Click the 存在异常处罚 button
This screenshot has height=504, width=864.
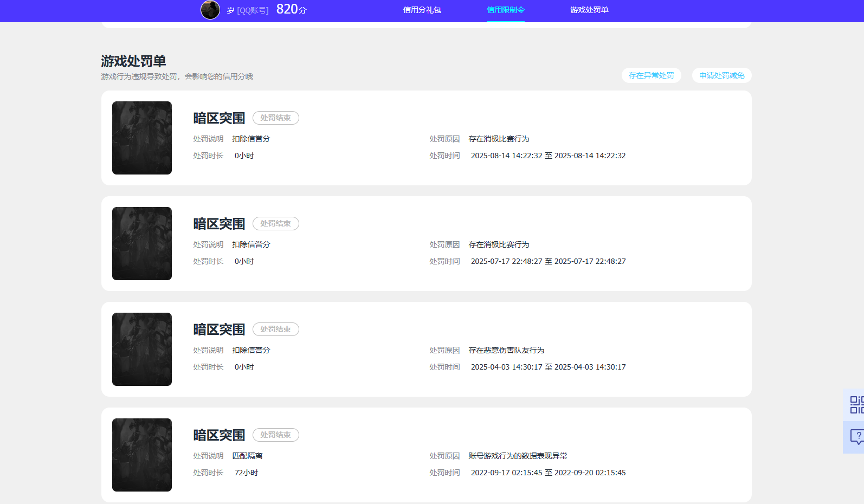(651, 75)
